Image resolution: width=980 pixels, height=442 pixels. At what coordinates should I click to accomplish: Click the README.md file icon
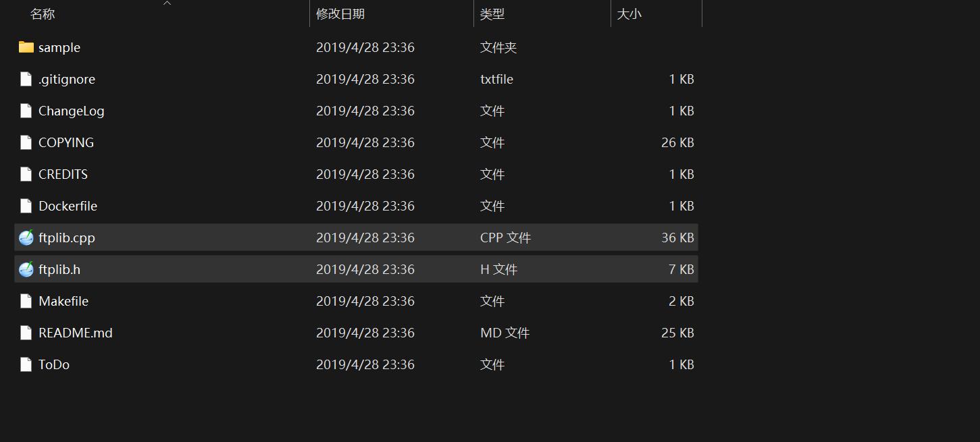click(26, 333)
